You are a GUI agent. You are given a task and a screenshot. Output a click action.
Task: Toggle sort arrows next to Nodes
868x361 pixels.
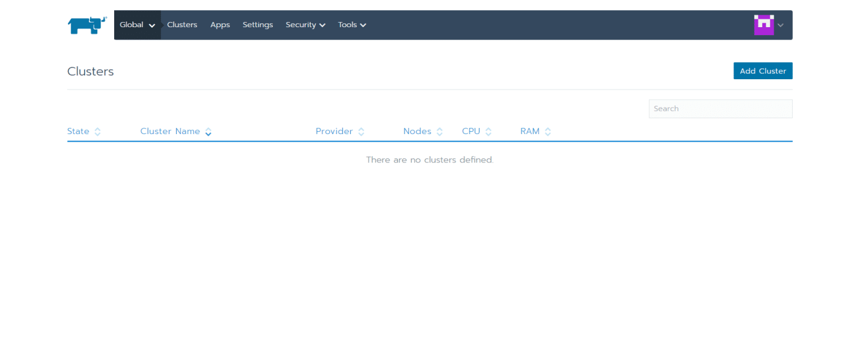440,132
